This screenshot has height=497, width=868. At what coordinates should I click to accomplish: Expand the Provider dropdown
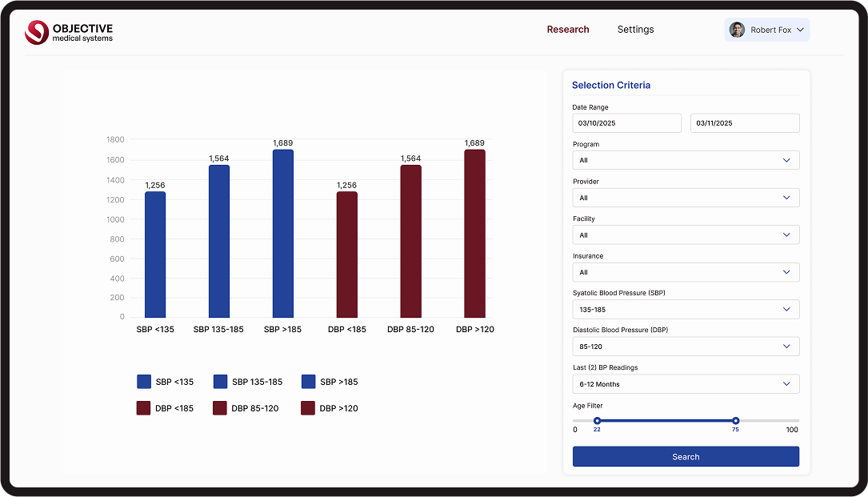tap(686, 198)
